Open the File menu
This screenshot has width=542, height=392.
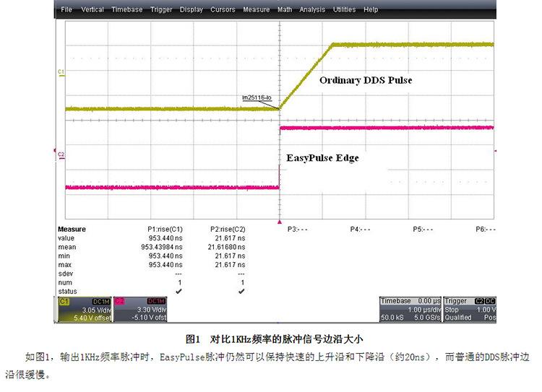(x=66, y=10)
